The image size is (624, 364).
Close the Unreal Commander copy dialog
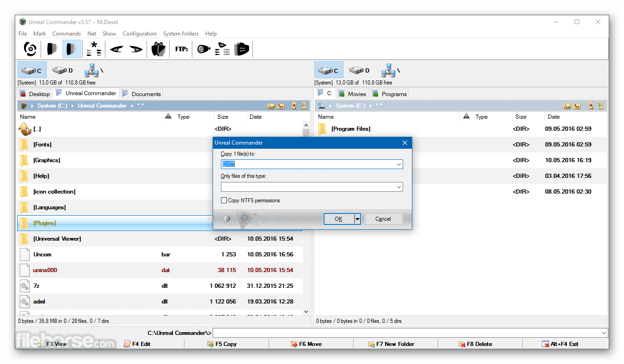tap(405, 143)
